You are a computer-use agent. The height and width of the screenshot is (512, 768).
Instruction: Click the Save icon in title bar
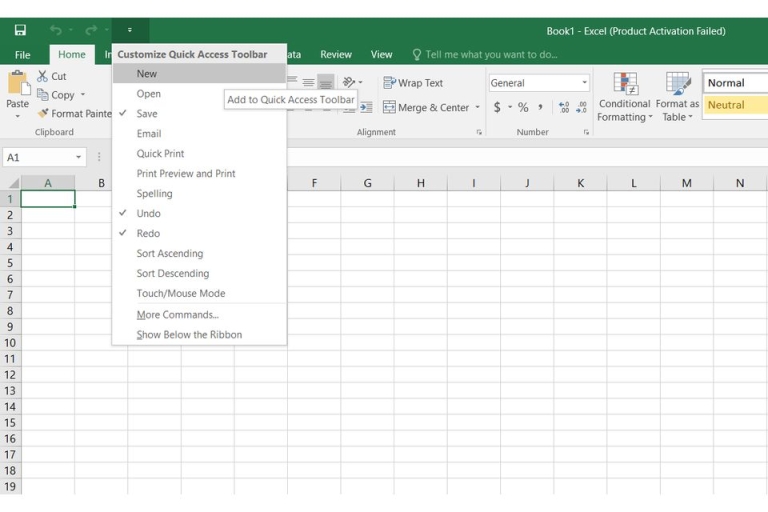click(x=20, y=30)
